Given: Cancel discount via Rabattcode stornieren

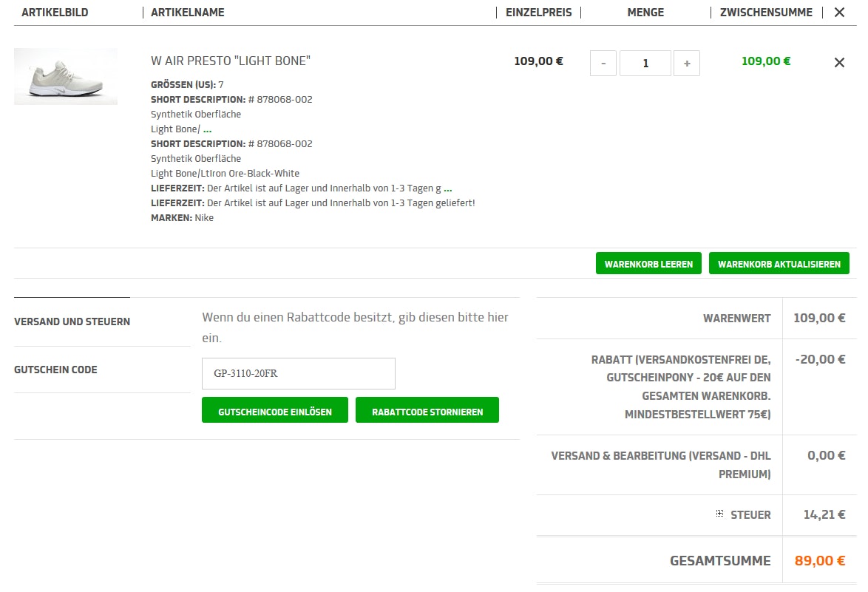Looking at the screenshot, I should [427, 411].
